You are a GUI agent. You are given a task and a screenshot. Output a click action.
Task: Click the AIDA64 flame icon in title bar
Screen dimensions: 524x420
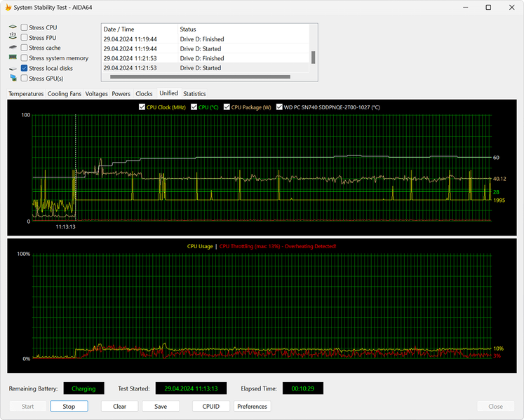pyautogui.click(x=8, y=7)
